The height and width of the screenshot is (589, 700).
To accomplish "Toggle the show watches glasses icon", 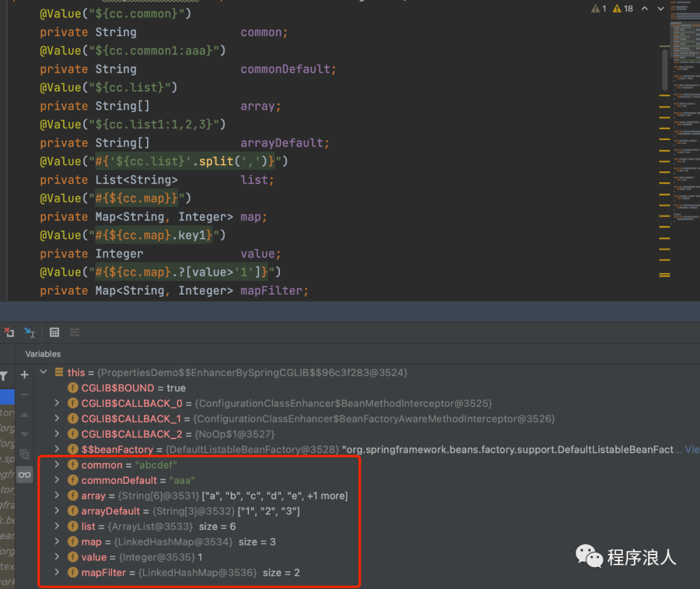I will click(x=25, y=475).
